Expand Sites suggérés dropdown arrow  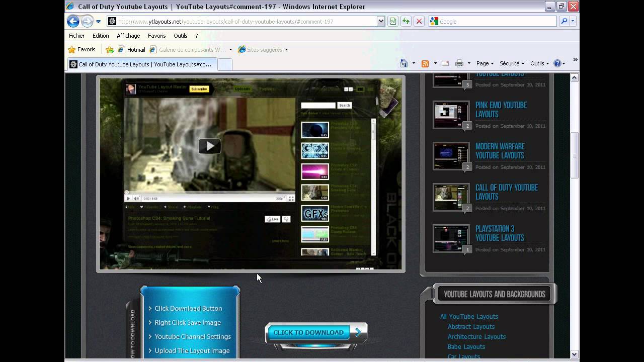(286, 50)
